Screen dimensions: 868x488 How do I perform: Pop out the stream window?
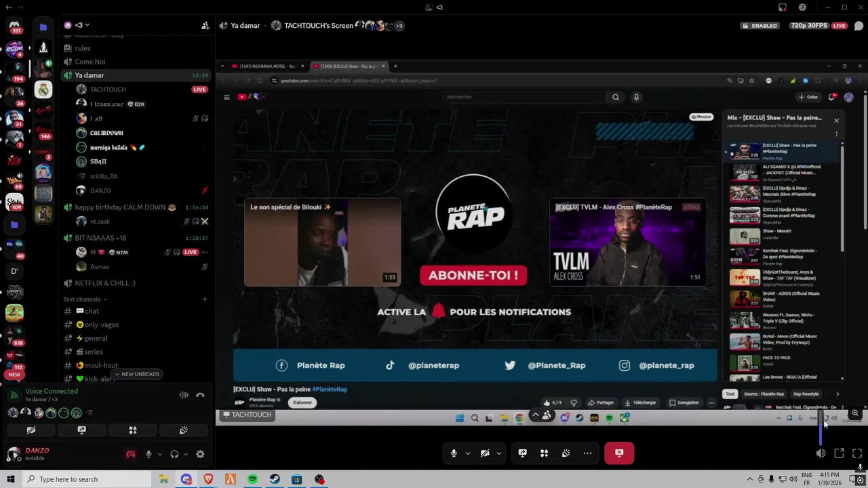tap(839, 453)
